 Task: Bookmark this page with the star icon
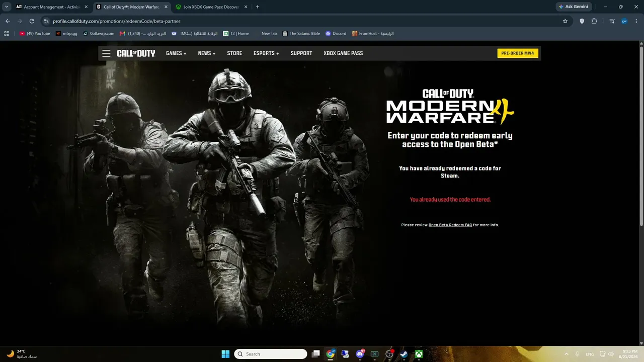[565, 21]
